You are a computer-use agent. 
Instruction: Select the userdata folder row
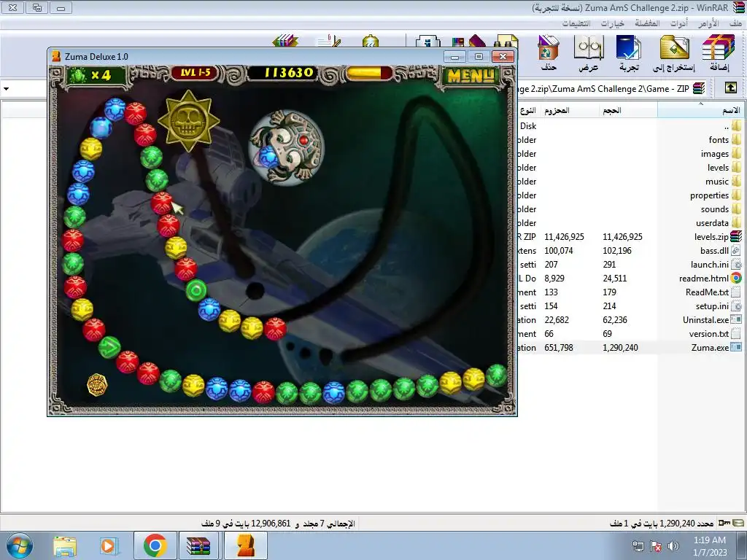click(x=631, y=222)
